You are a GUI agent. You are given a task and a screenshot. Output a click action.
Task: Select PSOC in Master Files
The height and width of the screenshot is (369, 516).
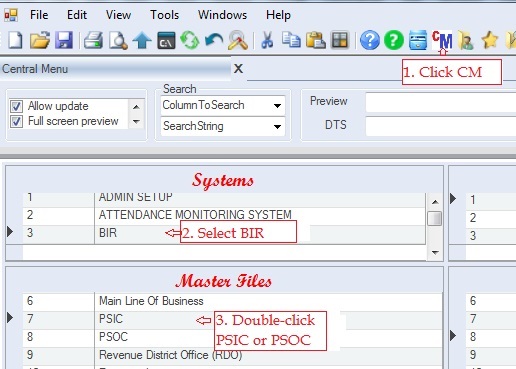pyautogui.click(x=232, y=338)
